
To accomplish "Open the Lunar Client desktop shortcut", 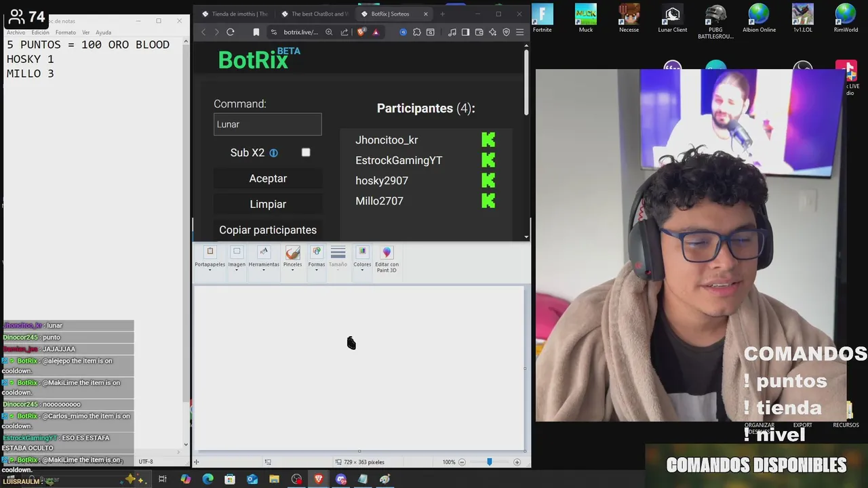I will (x=672, y=18).
